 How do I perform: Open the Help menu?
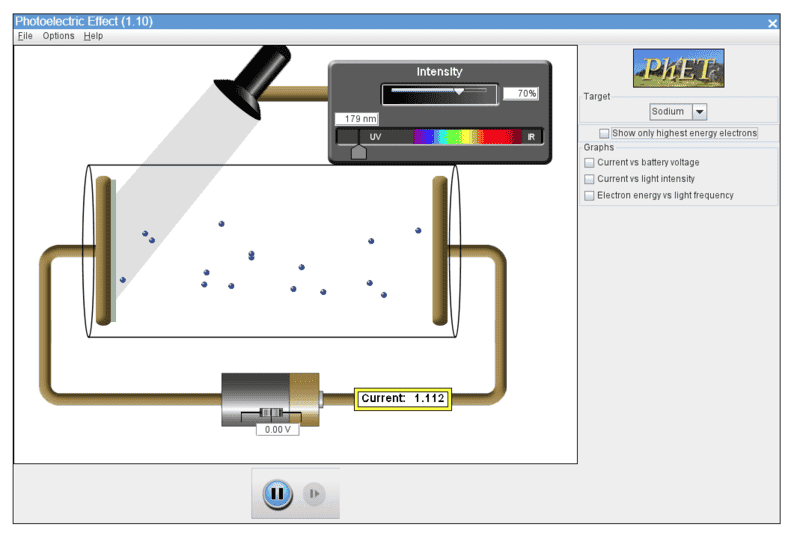click(x=93, y=36)
